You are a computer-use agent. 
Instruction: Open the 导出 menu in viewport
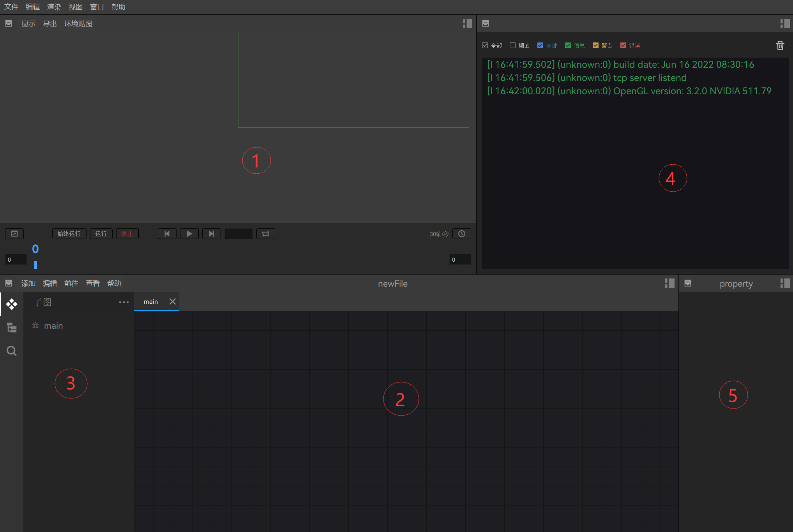pyautogui.click(x=50, y=24)
